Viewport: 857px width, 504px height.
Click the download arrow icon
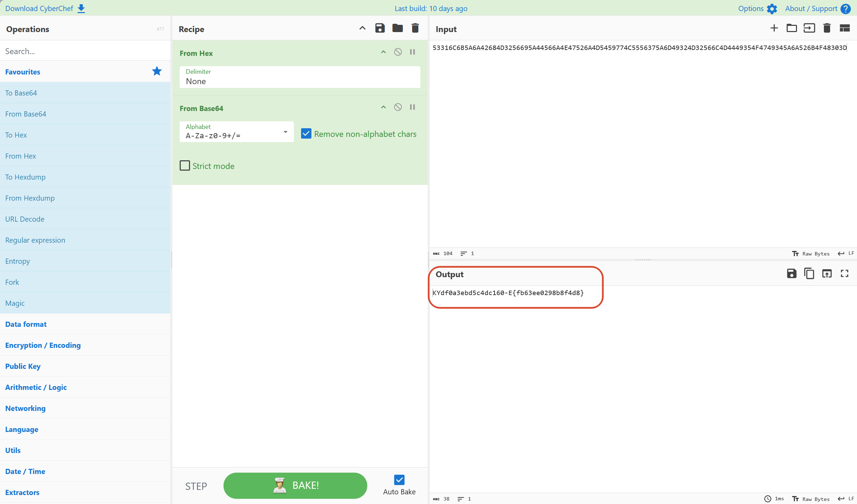coord(81,8)
